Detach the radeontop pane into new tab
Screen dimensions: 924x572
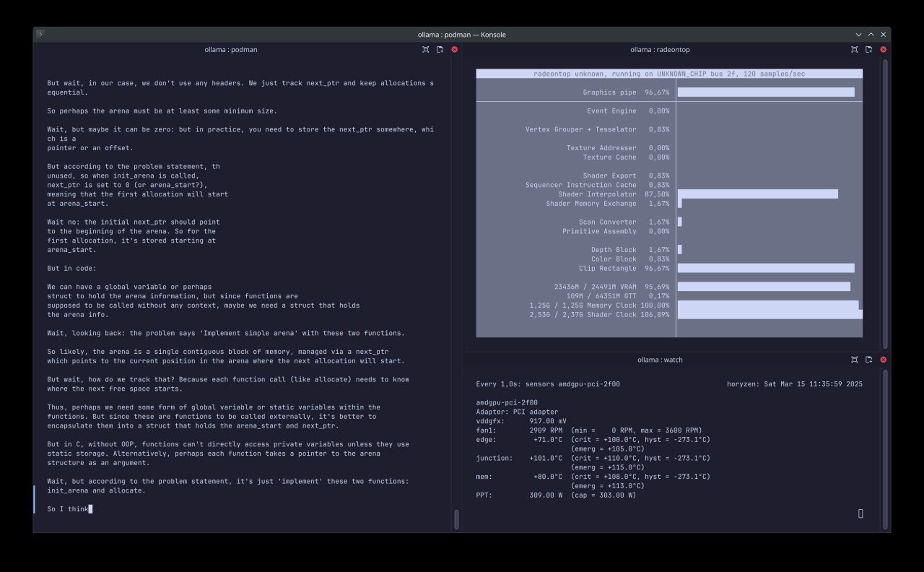coord(868,50)
